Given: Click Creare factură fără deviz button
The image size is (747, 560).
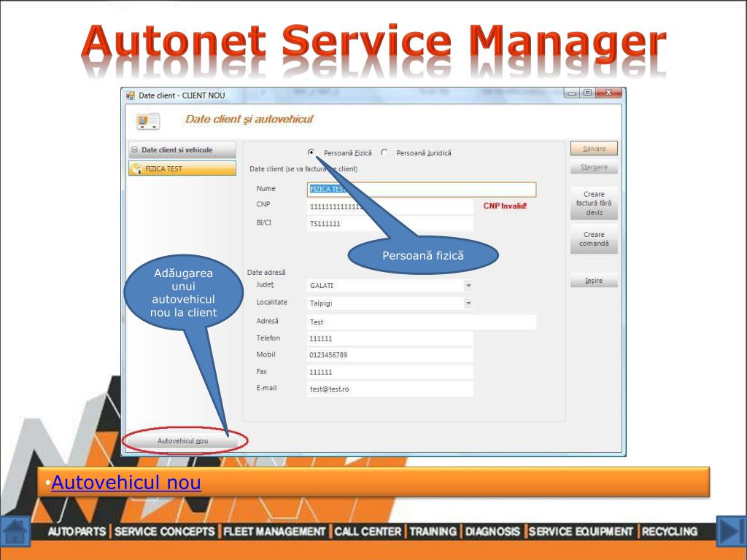Looking at the screenshot, I should (x=594, y=203).
